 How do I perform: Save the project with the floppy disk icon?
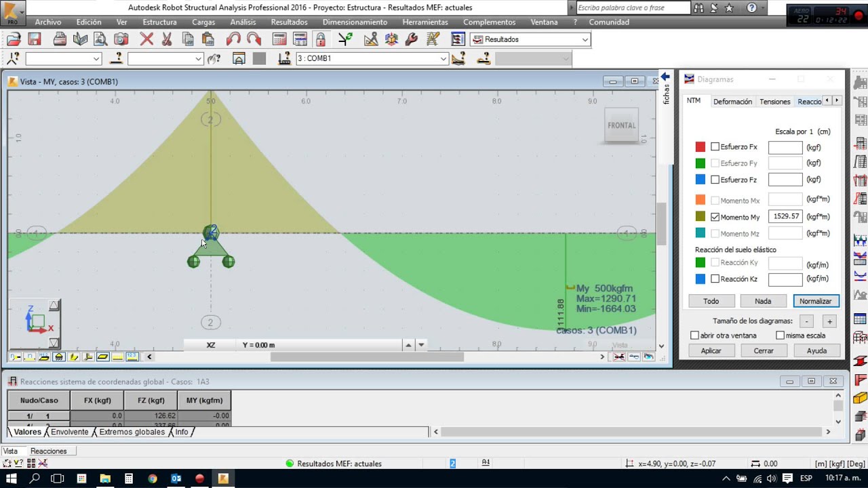(34, 39)
